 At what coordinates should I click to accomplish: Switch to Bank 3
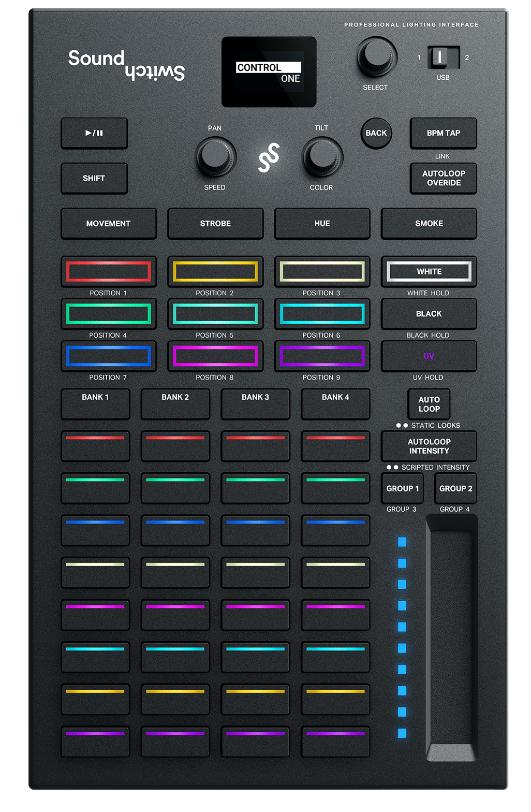255,403
